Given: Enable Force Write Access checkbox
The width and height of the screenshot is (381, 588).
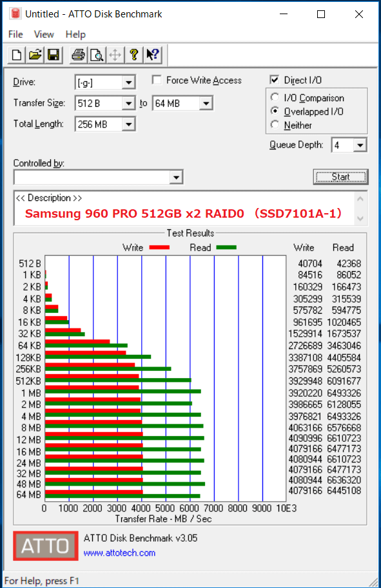Looking at the screenshot, I should click(157, 80).
